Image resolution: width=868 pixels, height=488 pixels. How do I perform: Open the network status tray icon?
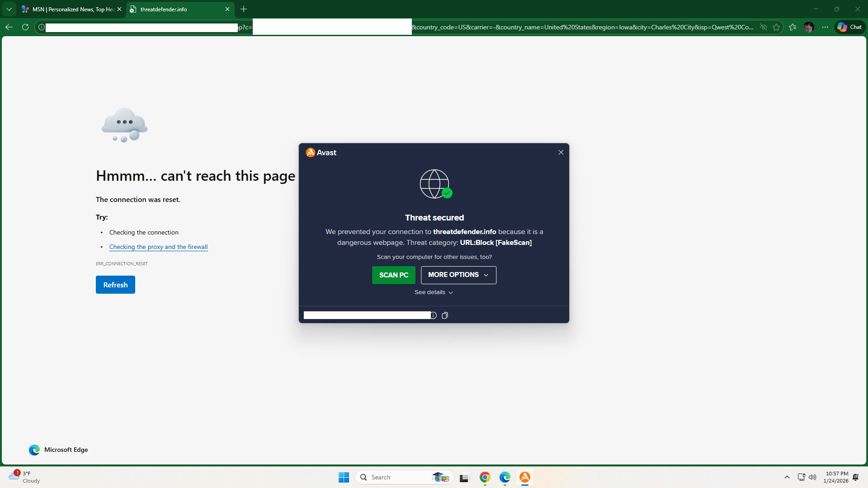(x=801, y=477)
